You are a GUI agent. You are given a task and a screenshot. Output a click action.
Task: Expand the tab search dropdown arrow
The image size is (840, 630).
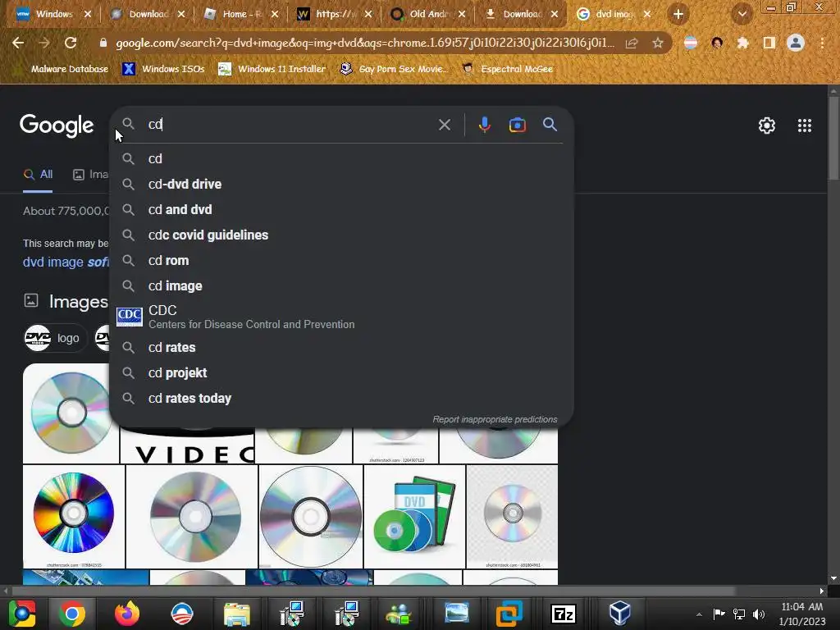pos(742,15)
